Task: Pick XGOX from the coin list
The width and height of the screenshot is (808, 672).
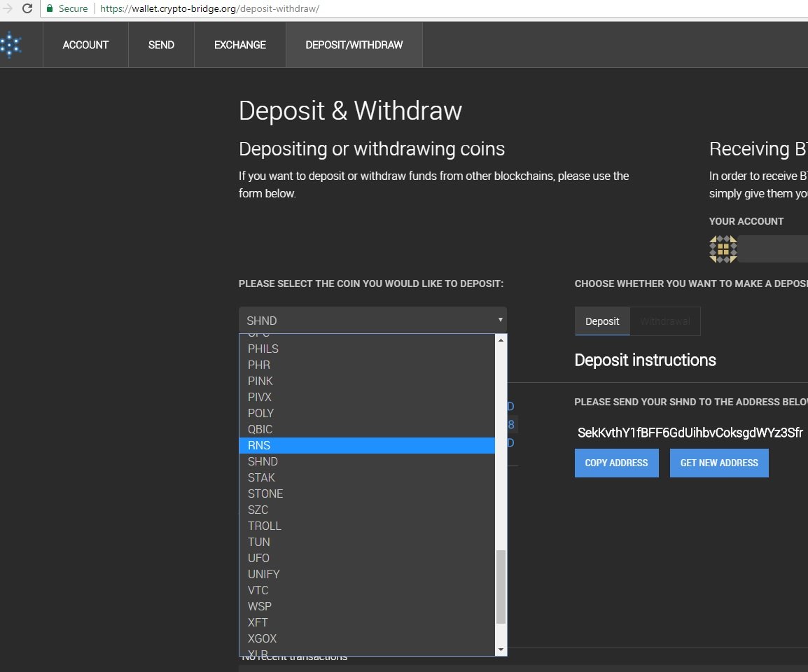Action: (367, 638)
